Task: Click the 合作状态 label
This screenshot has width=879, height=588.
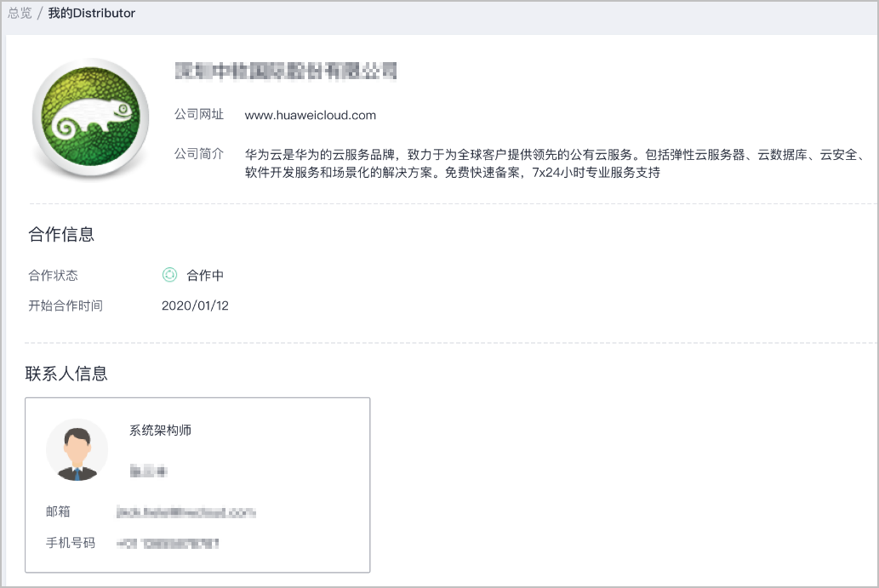Action: [54, 275]
